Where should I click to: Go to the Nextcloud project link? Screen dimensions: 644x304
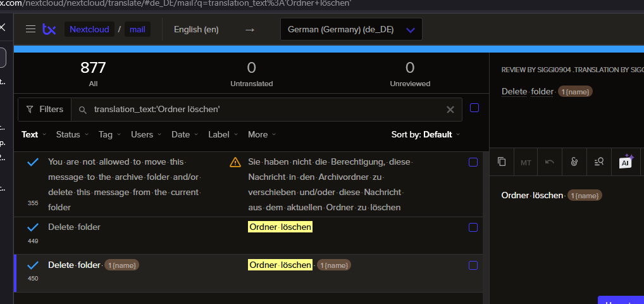click(x=89, y=29)
